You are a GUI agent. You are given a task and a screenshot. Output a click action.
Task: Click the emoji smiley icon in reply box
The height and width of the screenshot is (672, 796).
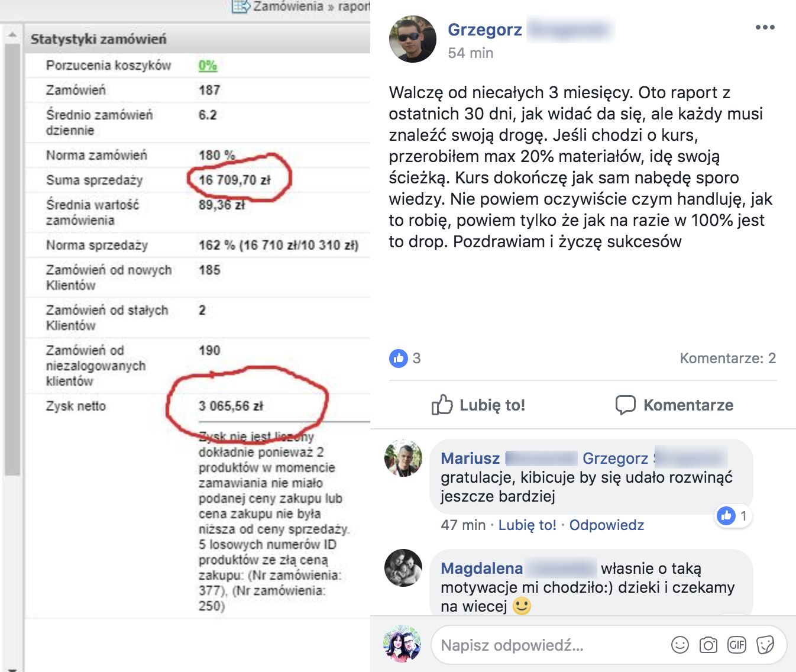[x=680, y=645]
